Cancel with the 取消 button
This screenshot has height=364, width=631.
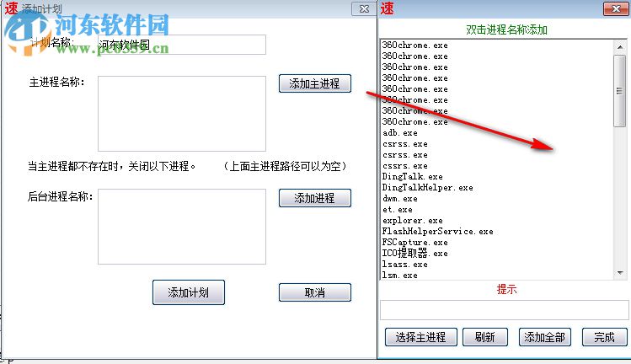click(315, 292)
